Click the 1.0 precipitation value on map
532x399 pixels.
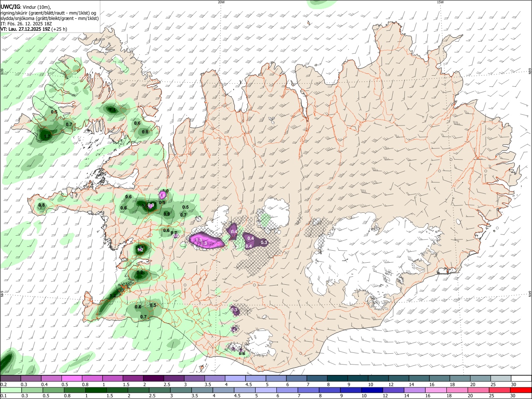point(165,191)
